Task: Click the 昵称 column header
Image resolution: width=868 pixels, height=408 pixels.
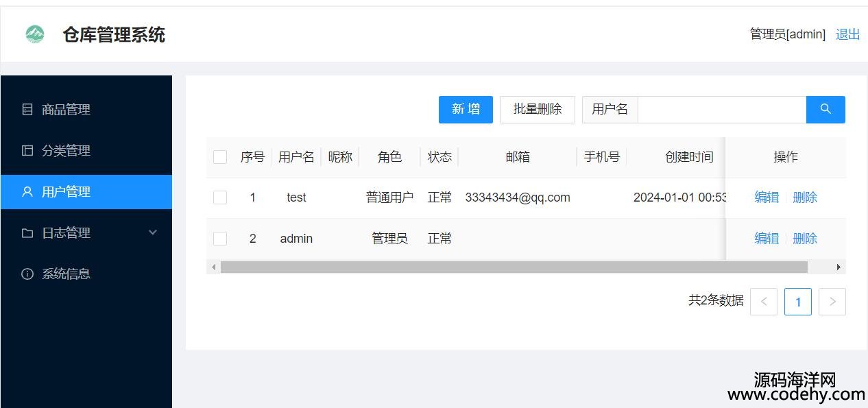Action: click(x=340, y=157)
